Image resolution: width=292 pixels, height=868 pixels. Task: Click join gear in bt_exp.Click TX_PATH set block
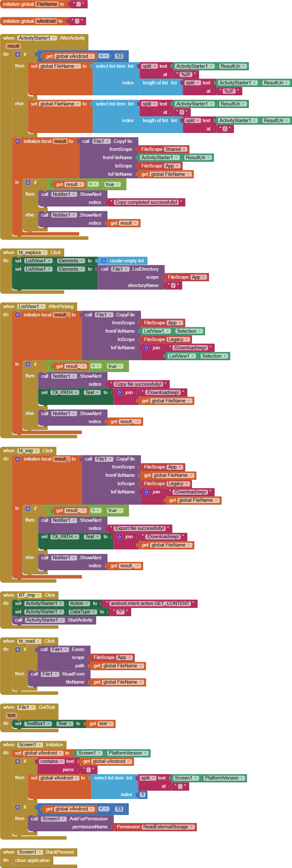pyautogui.click(x=119, y=537)
